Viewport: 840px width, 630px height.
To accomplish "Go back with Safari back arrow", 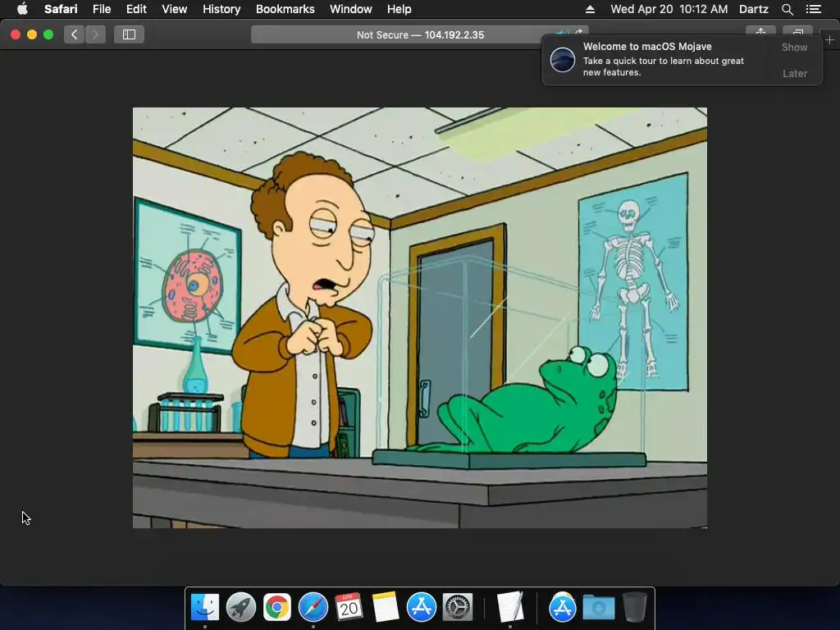I will pos(75,34).
